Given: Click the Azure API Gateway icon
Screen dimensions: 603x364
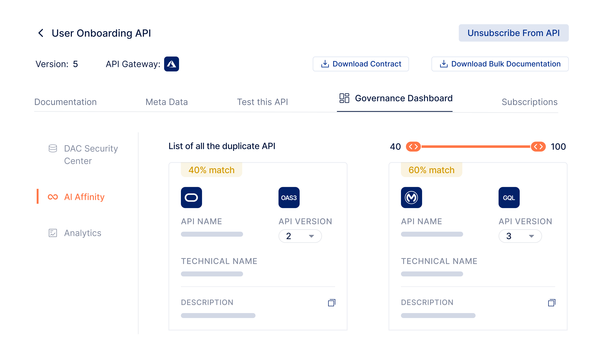Looking at the screenshot, I should coord(171,64).
